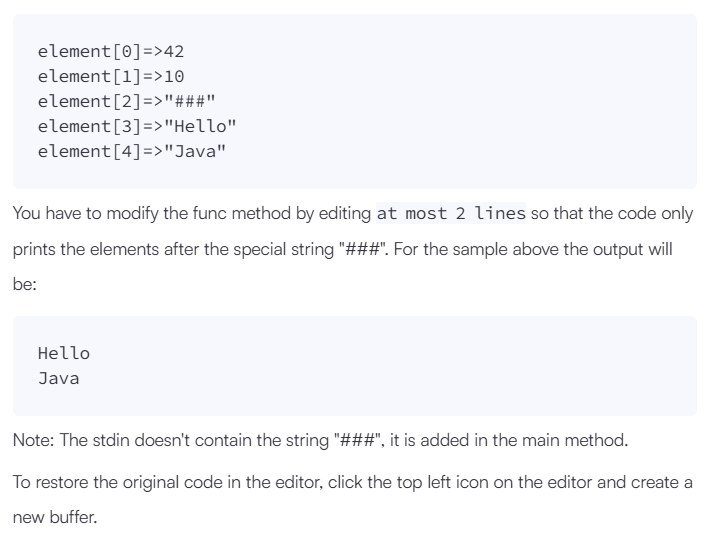Click the element[0]=>42 code line
Screen dimensions: 713x536
tap(110, 51)
